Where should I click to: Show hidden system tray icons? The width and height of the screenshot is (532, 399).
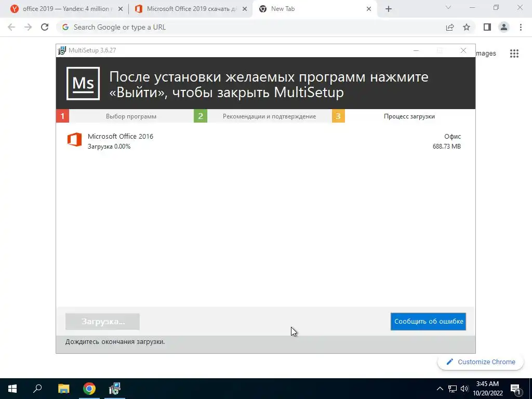pos(440,389)
